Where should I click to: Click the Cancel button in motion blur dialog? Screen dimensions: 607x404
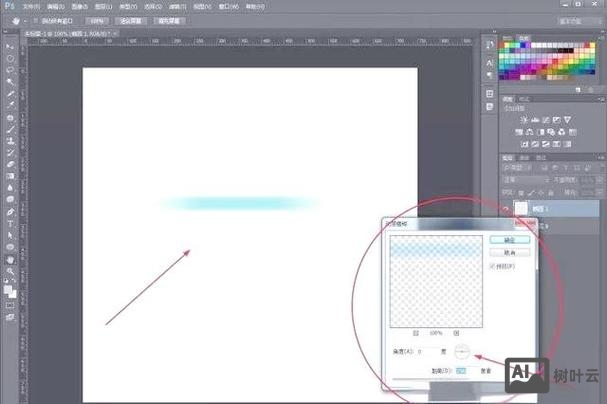coord(509,254)
